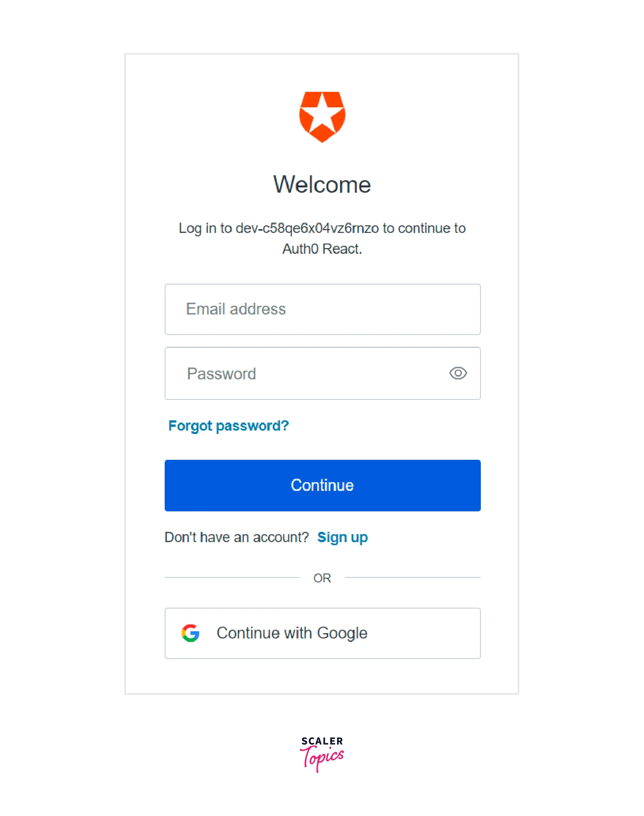Focus the Email address field

pyautogui.click(x=323, y=309)
